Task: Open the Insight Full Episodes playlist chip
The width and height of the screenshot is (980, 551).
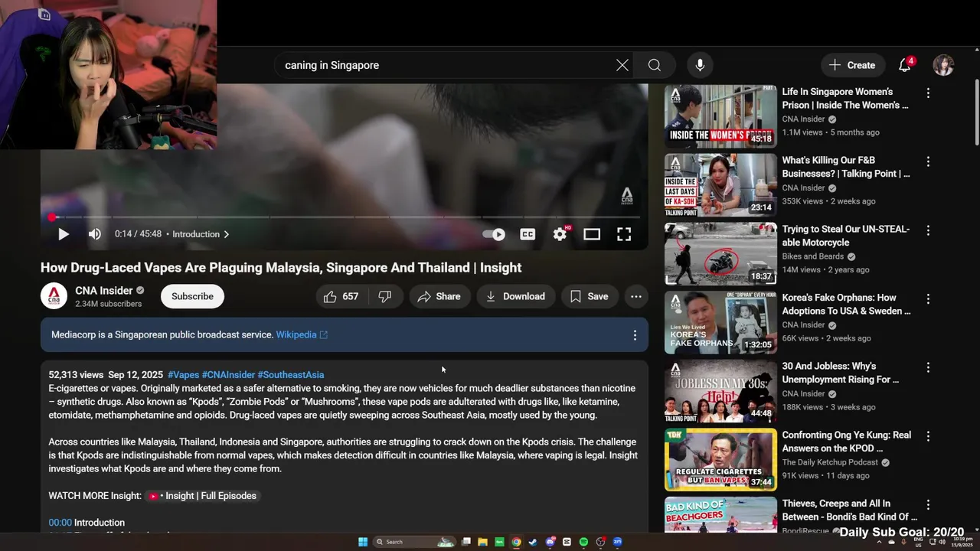Action: tap(202, 496)
